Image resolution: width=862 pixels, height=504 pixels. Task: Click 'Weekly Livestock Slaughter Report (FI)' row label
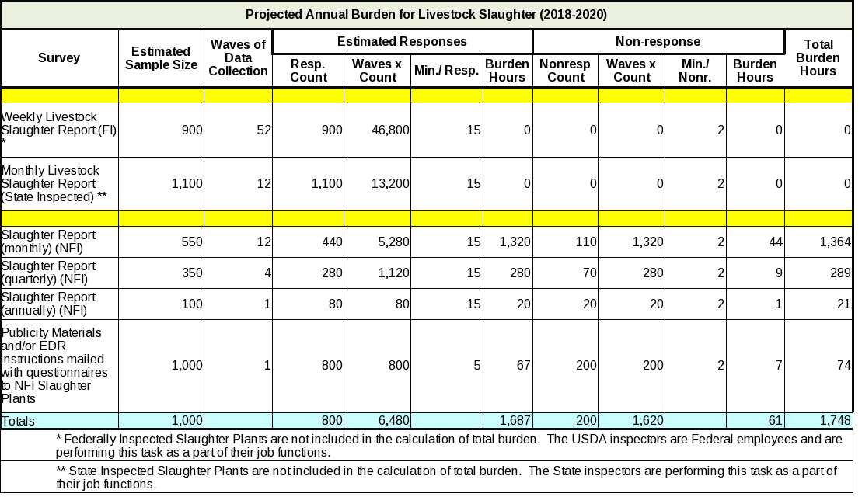click(59, 130)
